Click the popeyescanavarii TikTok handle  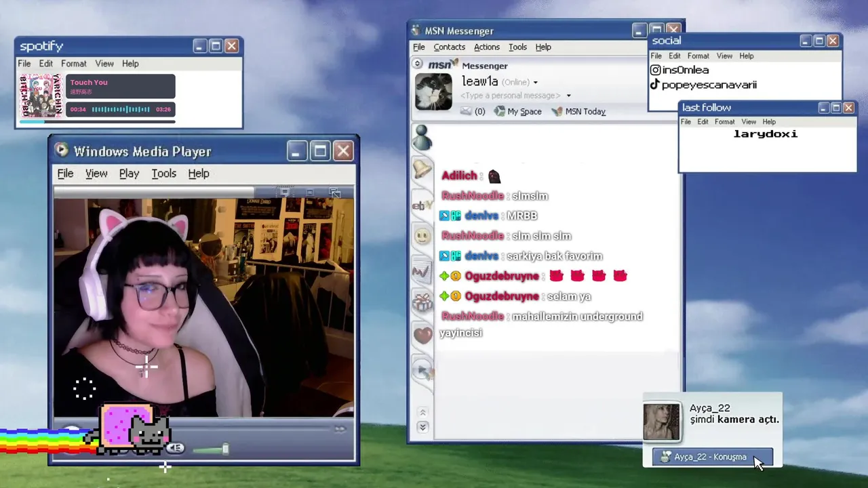(x=709, y=85)
